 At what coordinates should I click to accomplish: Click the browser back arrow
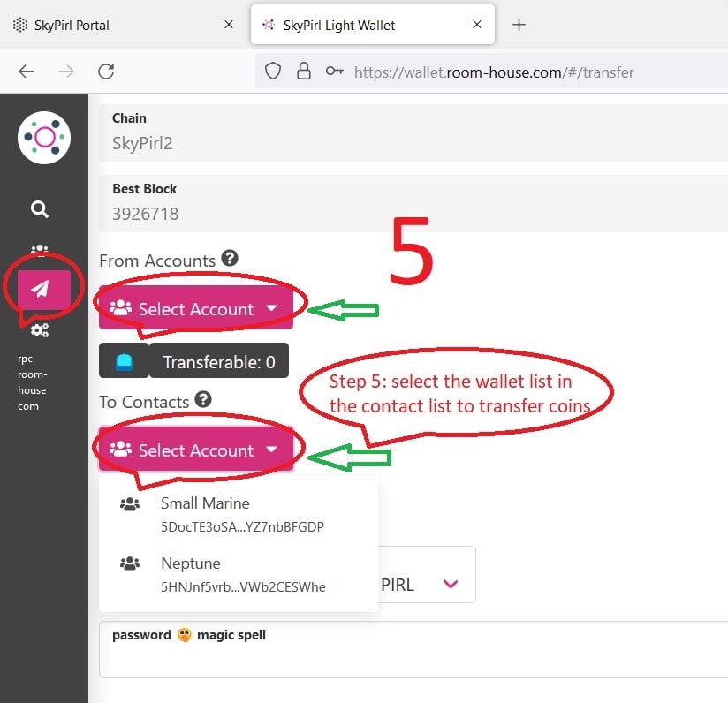click(27, 72)
